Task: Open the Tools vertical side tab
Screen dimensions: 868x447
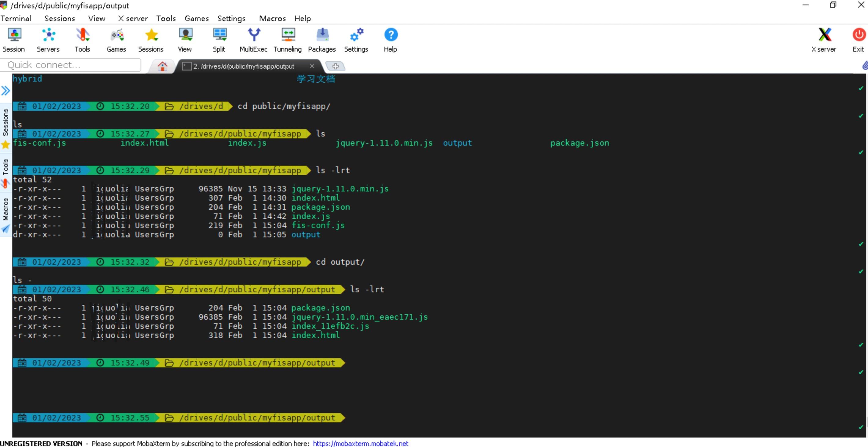Action: point(6,167)
